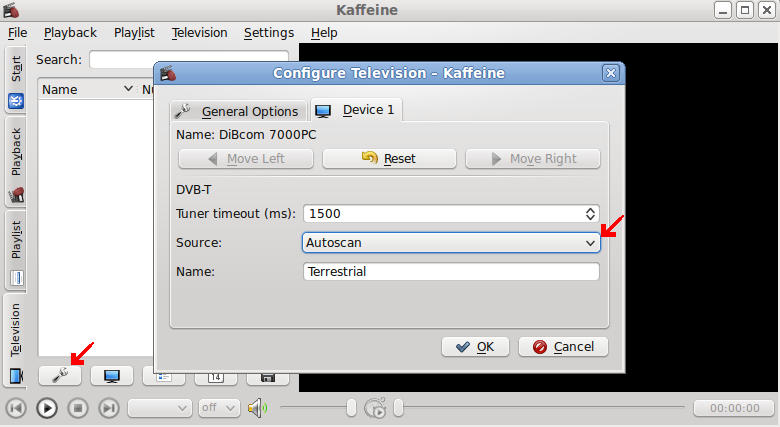Select the Device 1 tab
This screenshot has height=427, width=780.
pyautogui.click(x=356, y=110)
